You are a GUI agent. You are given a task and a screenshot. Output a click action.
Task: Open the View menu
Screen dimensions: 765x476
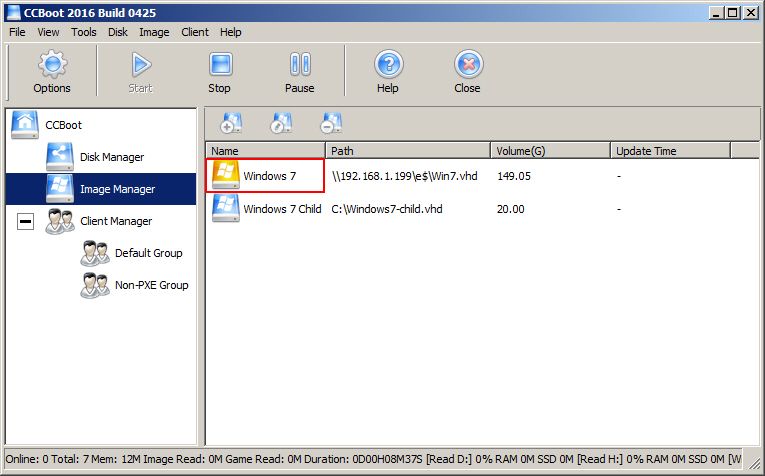coord(48,32)
